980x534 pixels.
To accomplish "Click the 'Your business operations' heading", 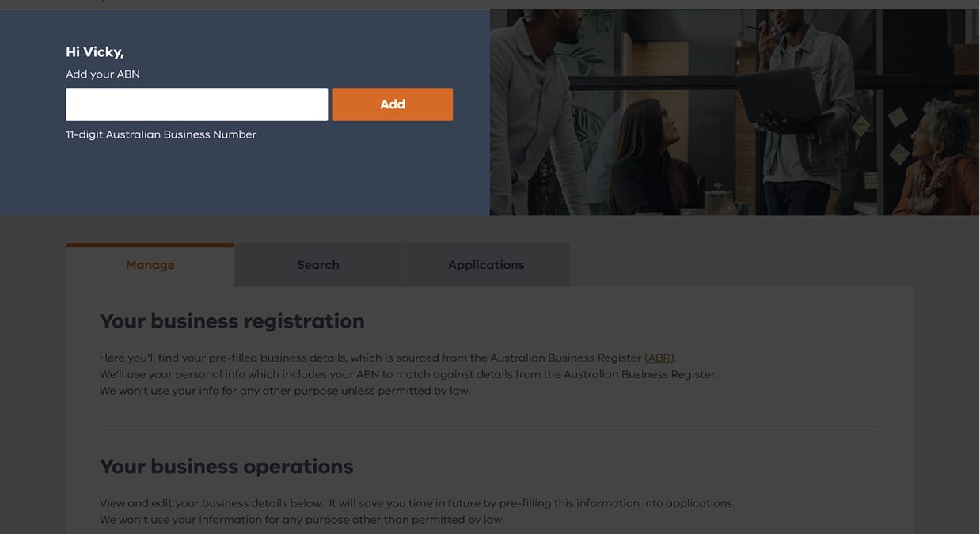I will [226, 467].
